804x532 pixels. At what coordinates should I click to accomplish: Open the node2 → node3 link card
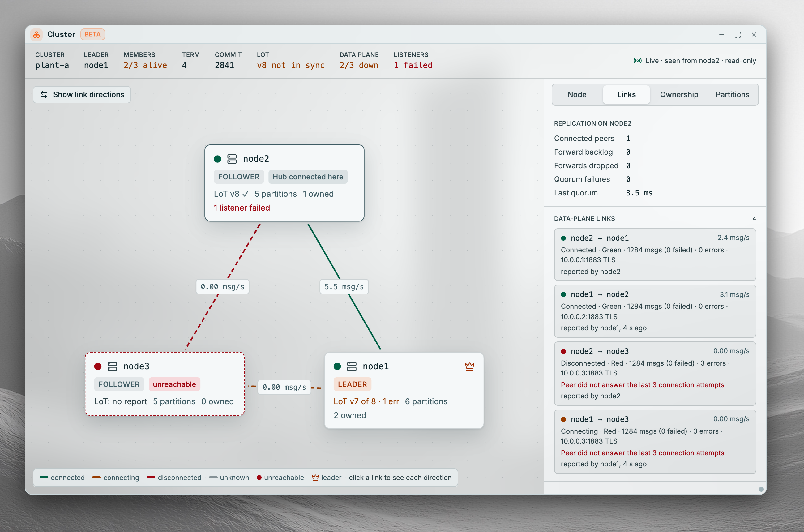(x=655, y=374)
